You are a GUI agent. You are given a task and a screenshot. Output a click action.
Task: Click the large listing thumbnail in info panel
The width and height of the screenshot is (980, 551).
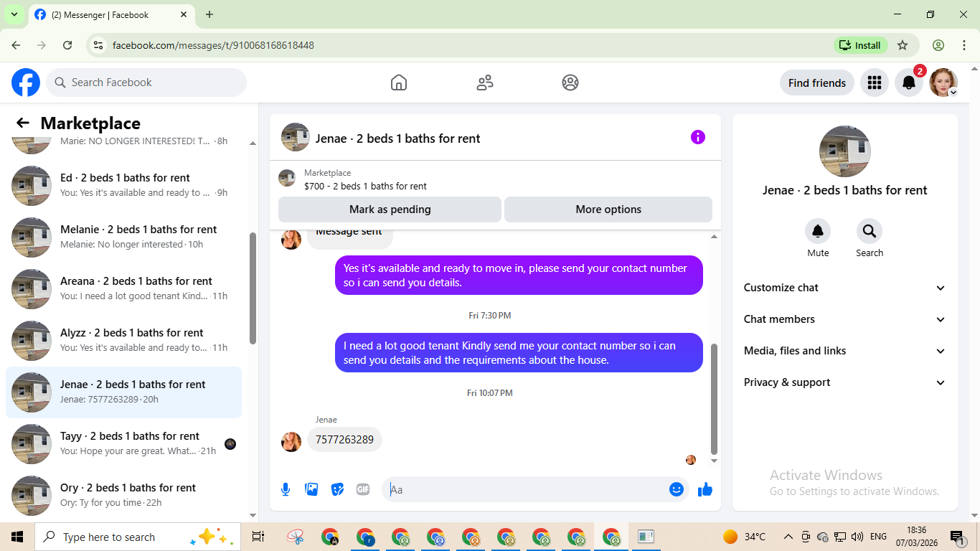click(x=845, y=151)
